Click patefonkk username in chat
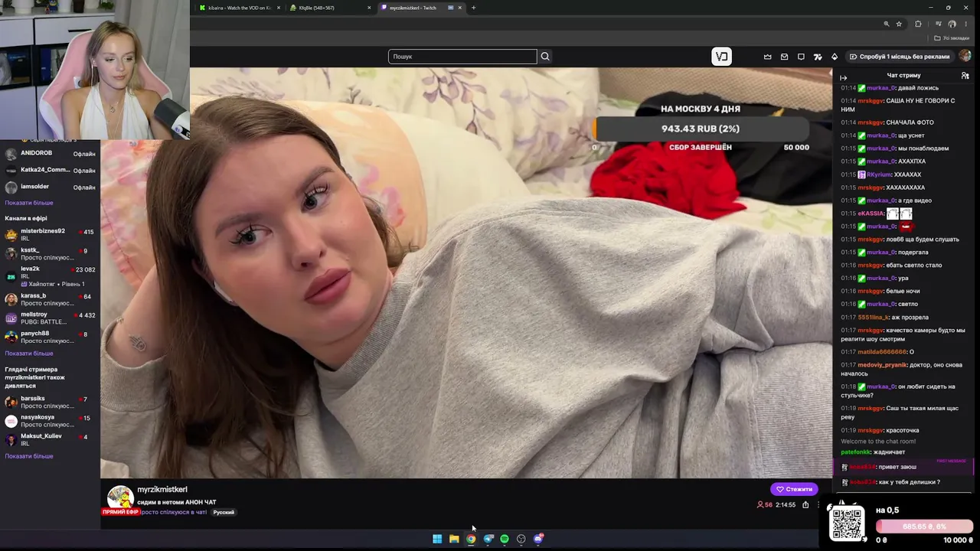 coord(856,452)
